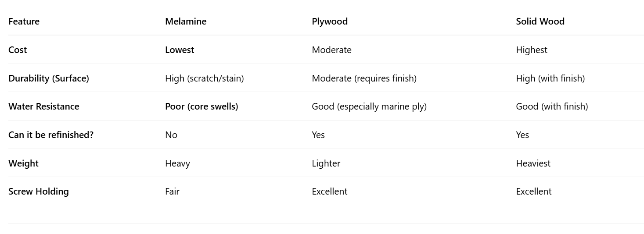
Task: Select Durability (Surface) row label
Action: (49, 78)
